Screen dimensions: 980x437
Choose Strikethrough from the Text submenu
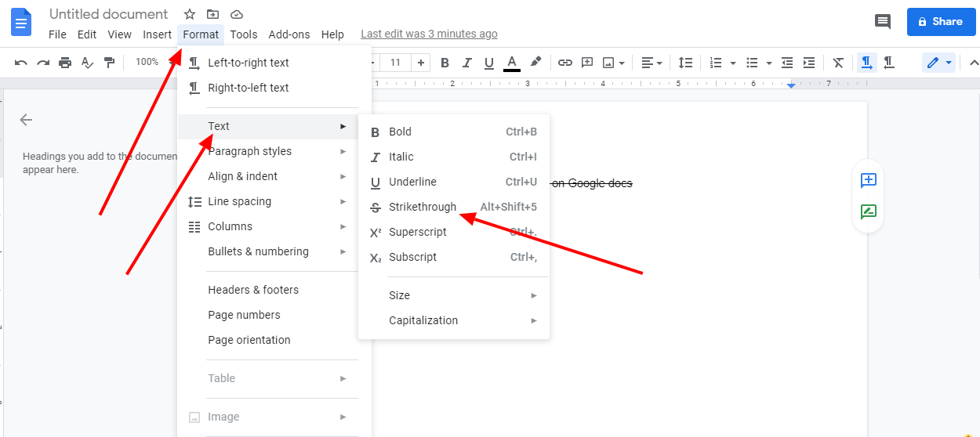(x=423, y=207)
